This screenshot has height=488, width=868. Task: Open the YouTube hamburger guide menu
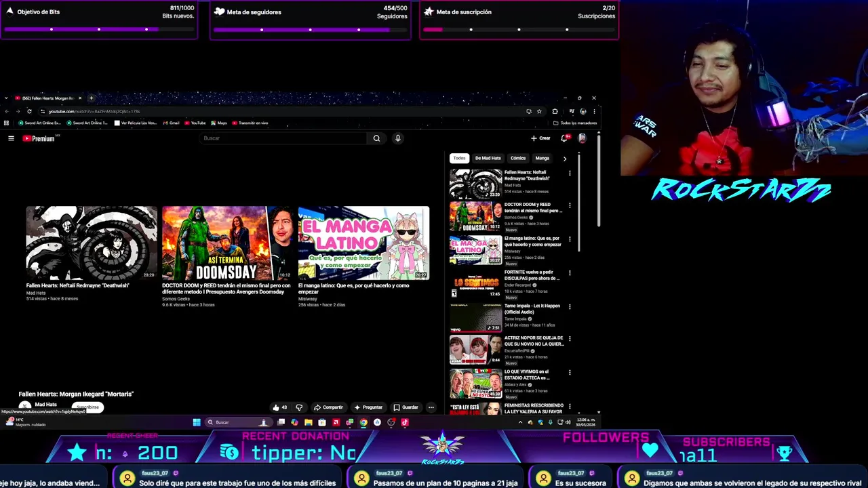coord(11,138)
